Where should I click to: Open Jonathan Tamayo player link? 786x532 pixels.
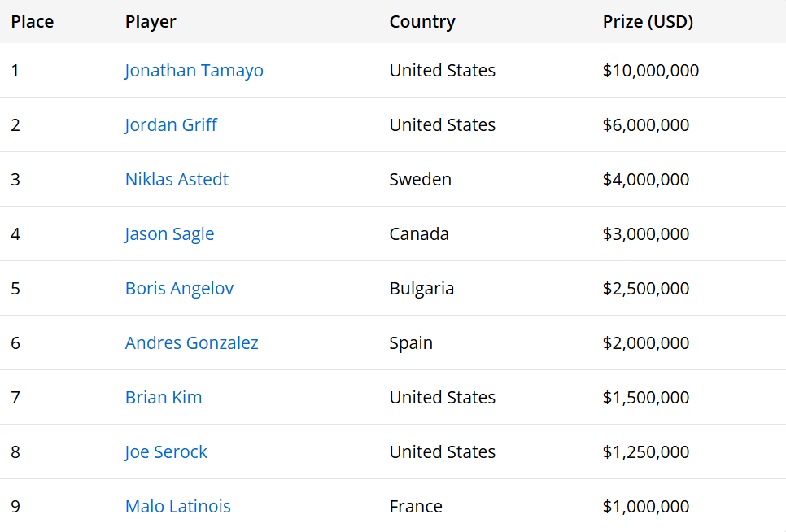[194, 71]
